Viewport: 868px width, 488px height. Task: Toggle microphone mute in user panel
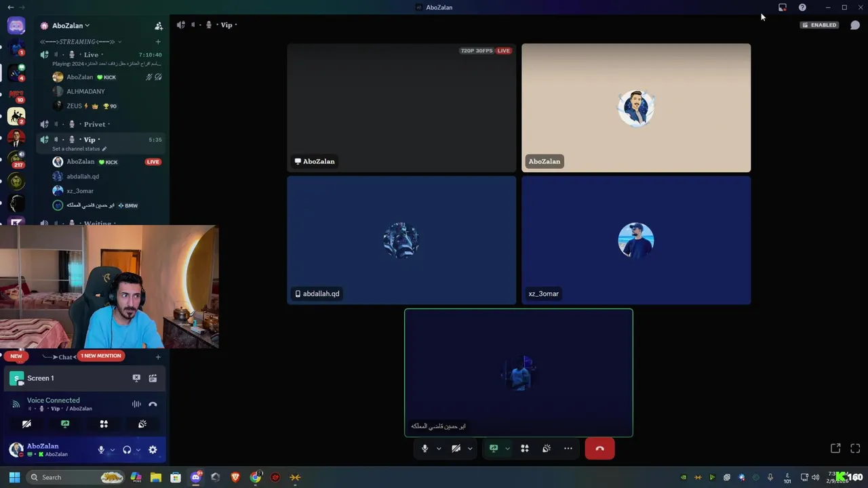click(101, 449)
